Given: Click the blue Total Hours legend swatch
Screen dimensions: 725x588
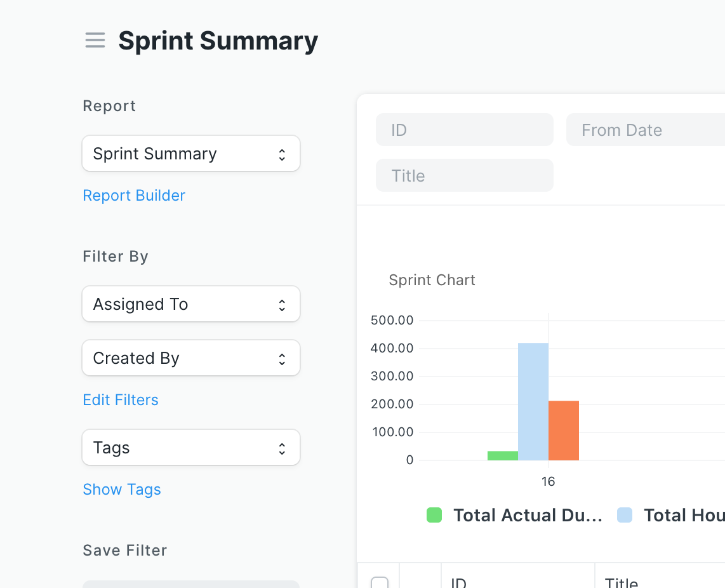Looking at the screenshot, I should coord(624,515).
